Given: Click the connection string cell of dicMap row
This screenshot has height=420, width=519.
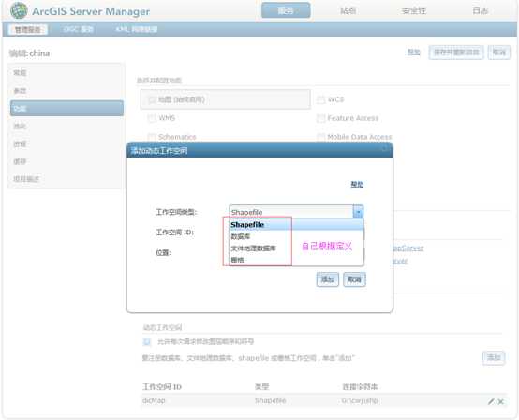Looking at the screenshot, I should coord(360,400).
